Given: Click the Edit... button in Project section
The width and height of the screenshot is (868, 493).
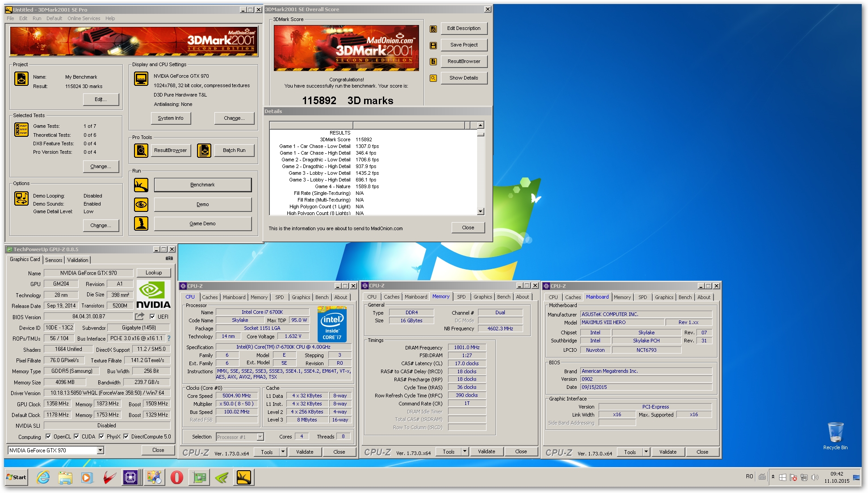Looking at the screenshot, I should pyautogui.click(x=101, y=99).
